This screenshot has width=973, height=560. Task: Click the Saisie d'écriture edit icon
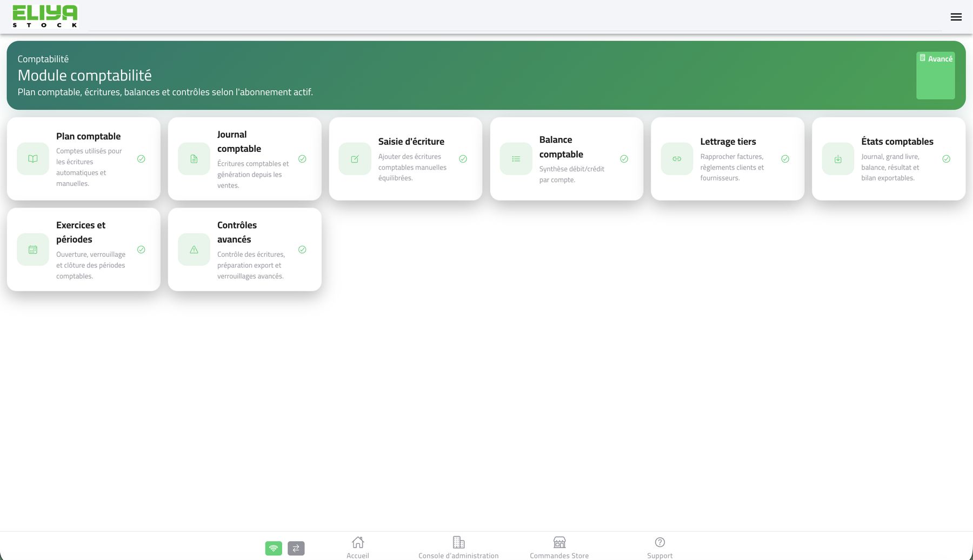click(355, 159)
